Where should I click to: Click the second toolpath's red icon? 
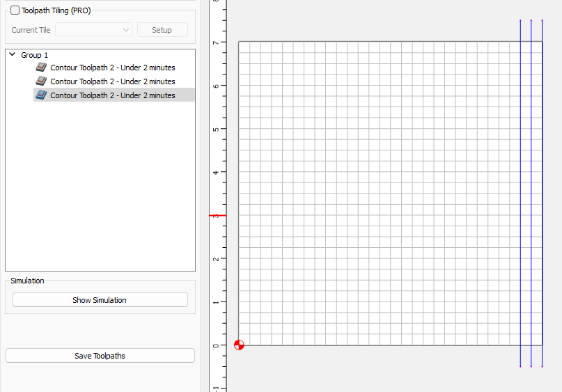coord(41,81)
